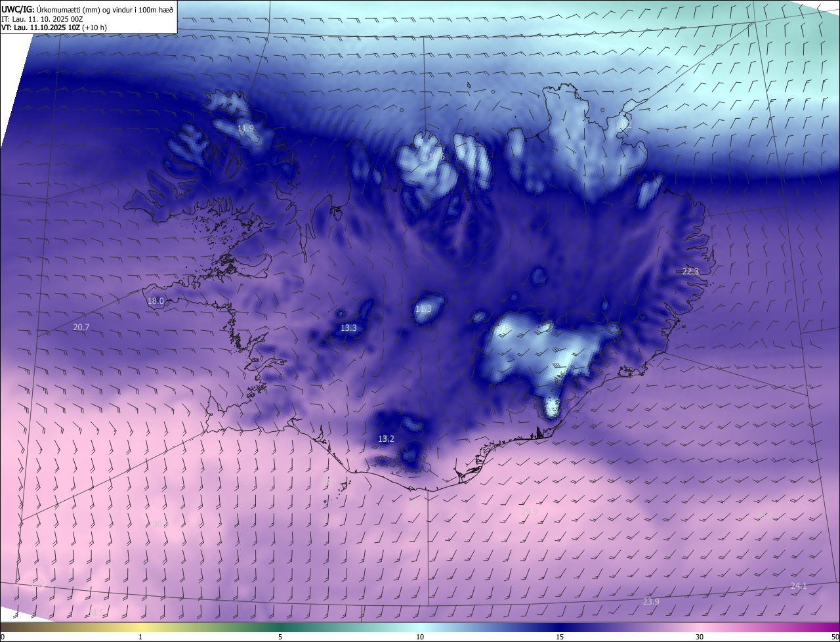Image resolution: width=840 pixels, height=642 pixels.
Task: Click the 29.9 value label on the map
Action: 529,511
